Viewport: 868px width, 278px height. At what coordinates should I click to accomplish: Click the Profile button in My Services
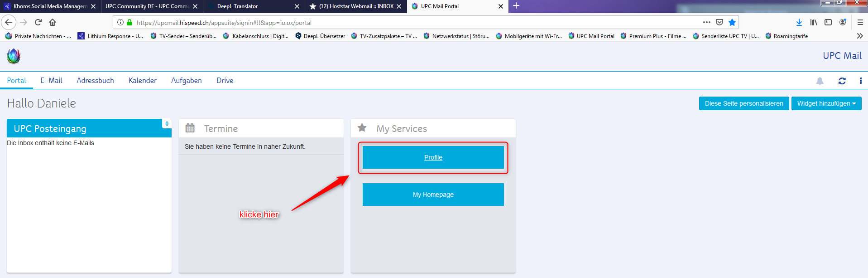[x=433, y=157]
